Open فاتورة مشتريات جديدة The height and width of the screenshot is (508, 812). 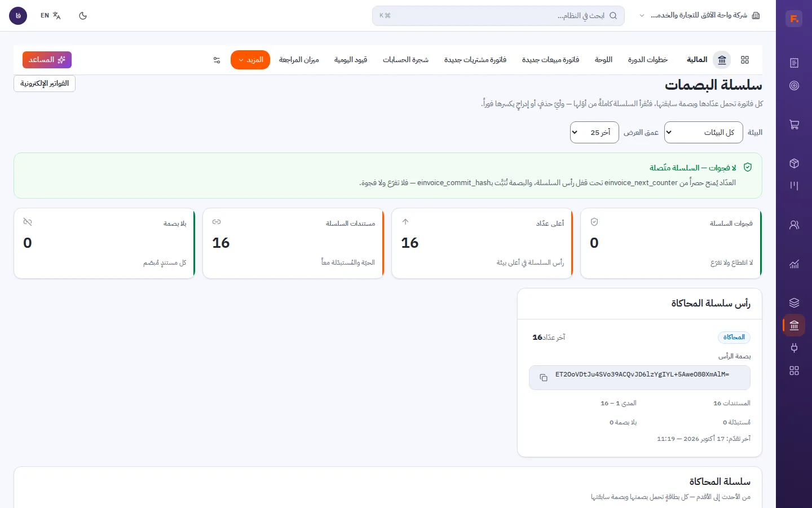475,60
